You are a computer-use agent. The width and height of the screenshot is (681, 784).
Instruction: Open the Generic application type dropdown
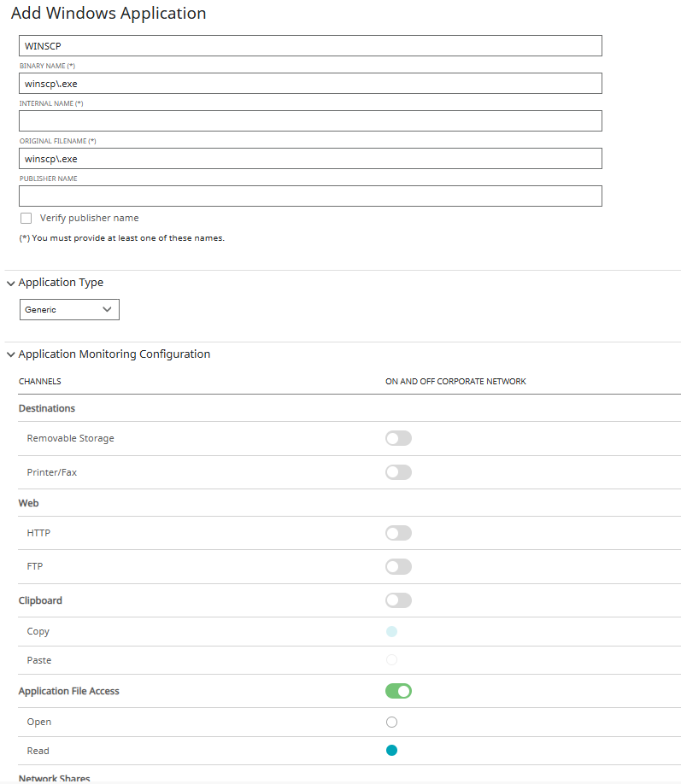click(x=69, y=309)
